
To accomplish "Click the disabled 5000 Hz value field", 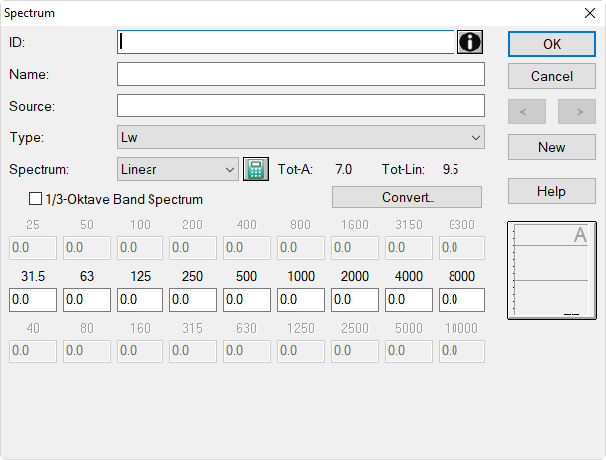I will [x=409, y=351].
